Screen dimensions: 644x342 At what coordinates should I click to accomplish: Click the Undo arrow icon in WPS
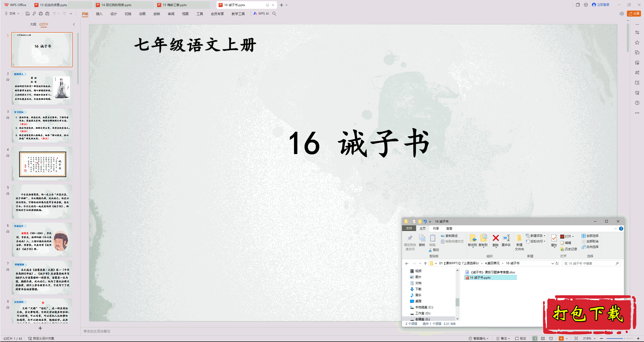coord(54,14)
